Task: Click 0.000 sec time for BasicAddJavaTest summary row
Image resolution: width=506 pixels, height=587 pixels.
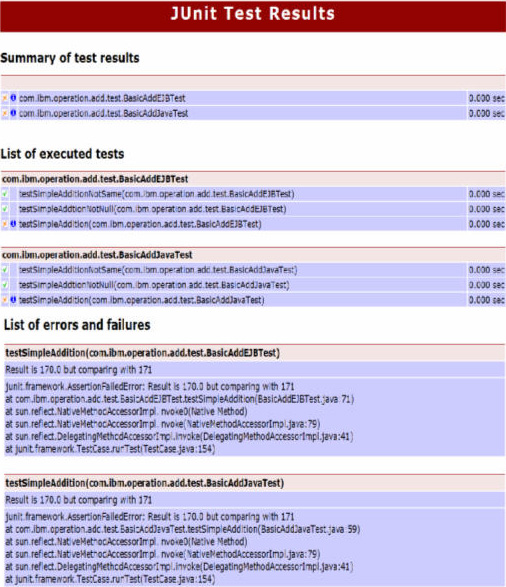Action: click(487, 113)
